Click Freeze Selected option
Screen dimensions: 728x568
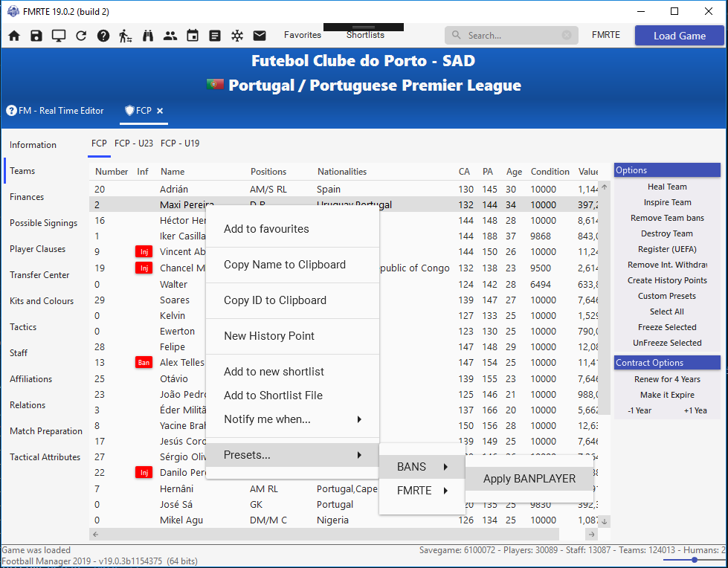click(x=667, y=327)
